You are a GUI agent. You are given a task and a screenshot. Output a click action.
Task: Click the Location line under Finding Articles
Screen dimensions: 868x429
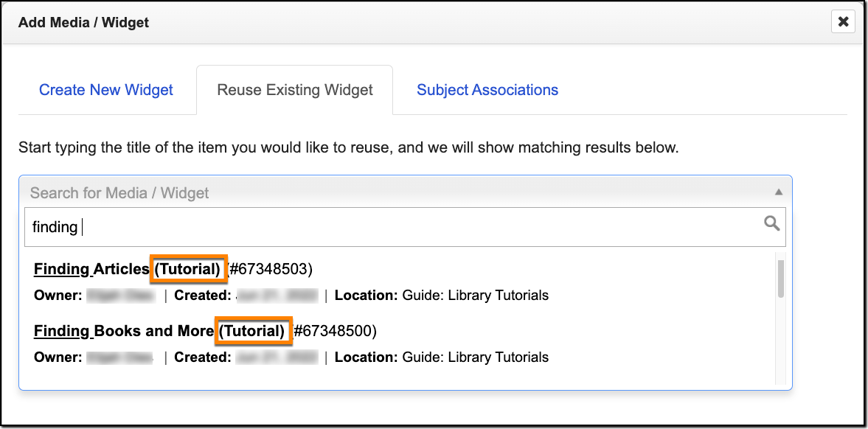coord(441,296)
